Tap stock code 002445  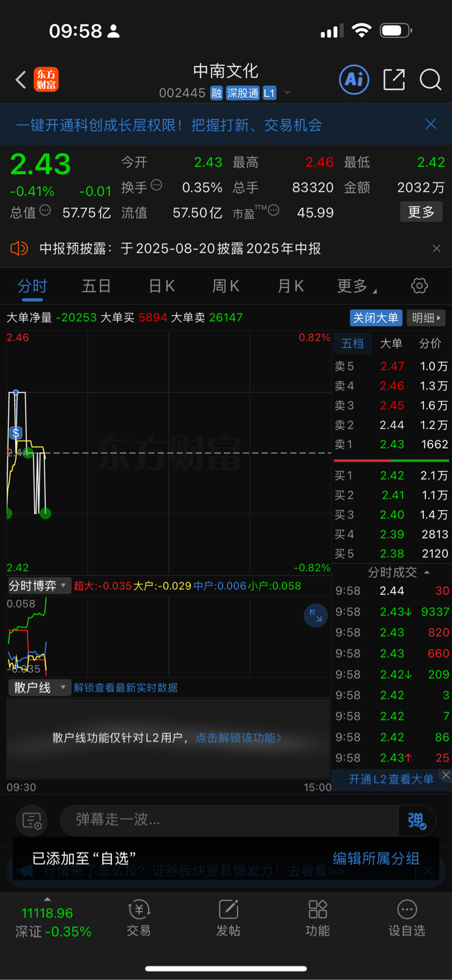click(182, 93)
